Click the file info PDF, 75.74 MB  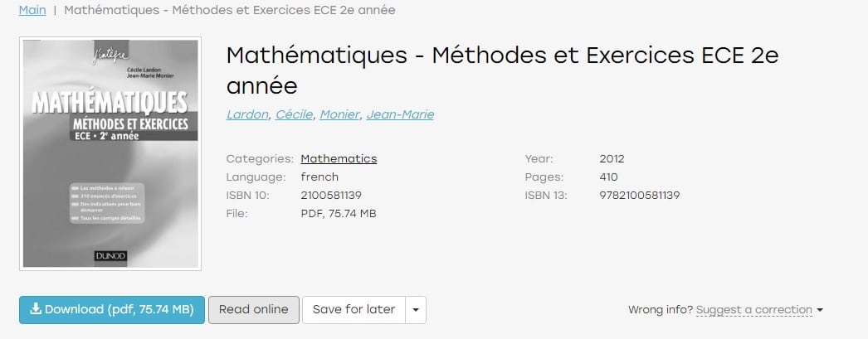click(x=339, y=214)
